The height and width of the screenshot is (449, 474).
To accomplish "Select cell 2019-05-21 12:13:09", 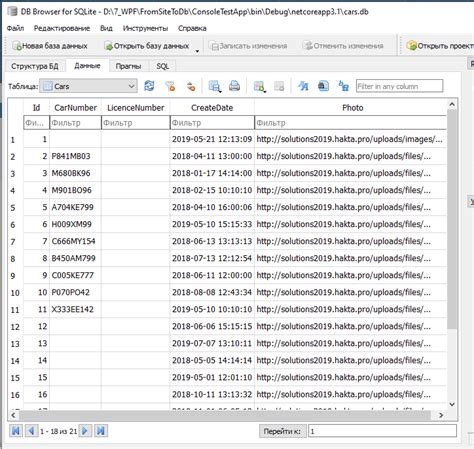I will 212,139.
